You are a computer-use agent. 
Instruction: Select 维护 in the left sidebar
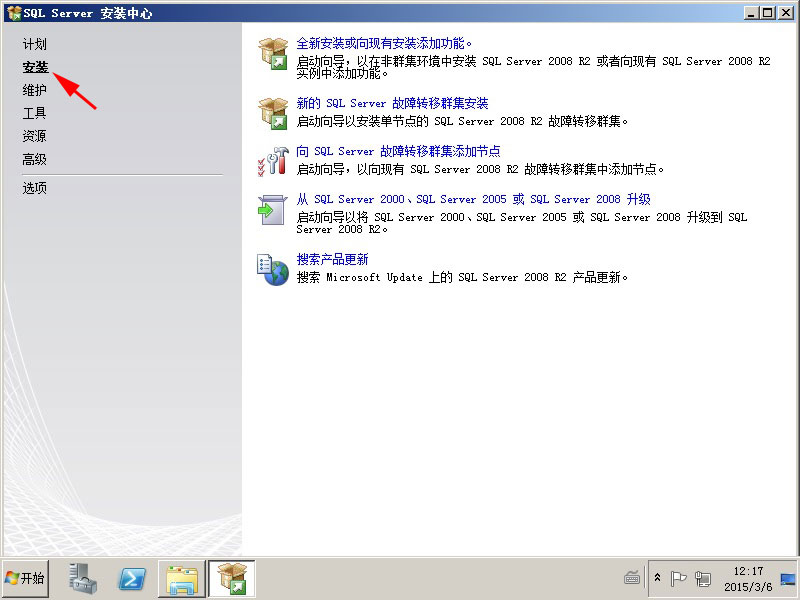tap(35, 90)
